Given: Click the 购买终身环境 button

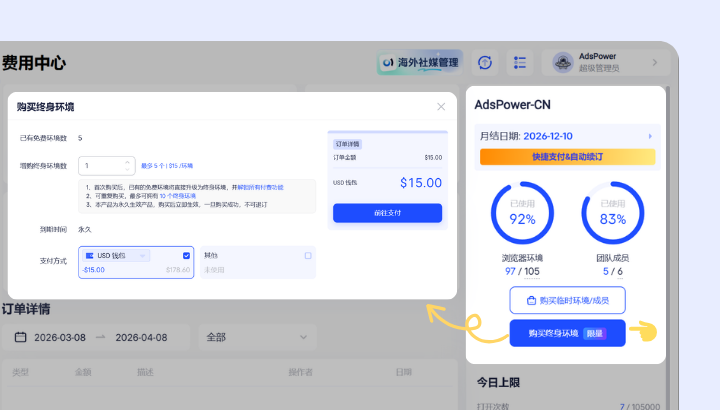Looking at the screenshot, I should tap(568, 333).
